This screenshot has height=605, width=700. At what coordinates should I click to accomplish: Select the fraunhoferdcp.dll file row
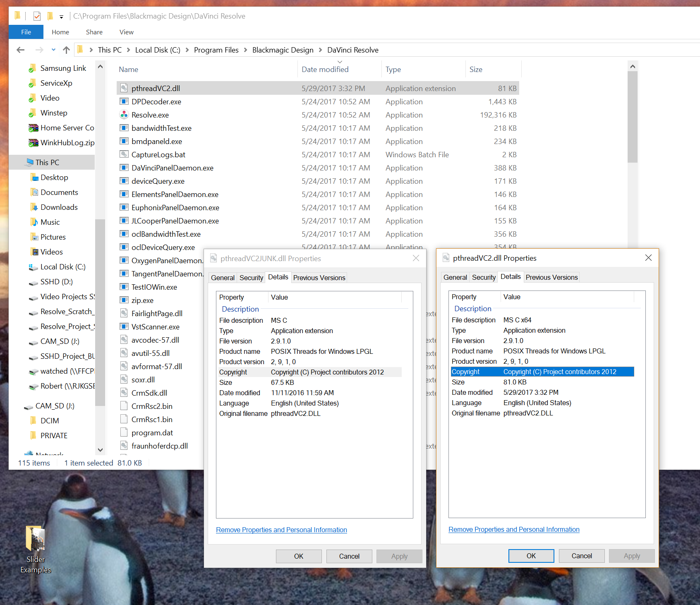[160, 446]
